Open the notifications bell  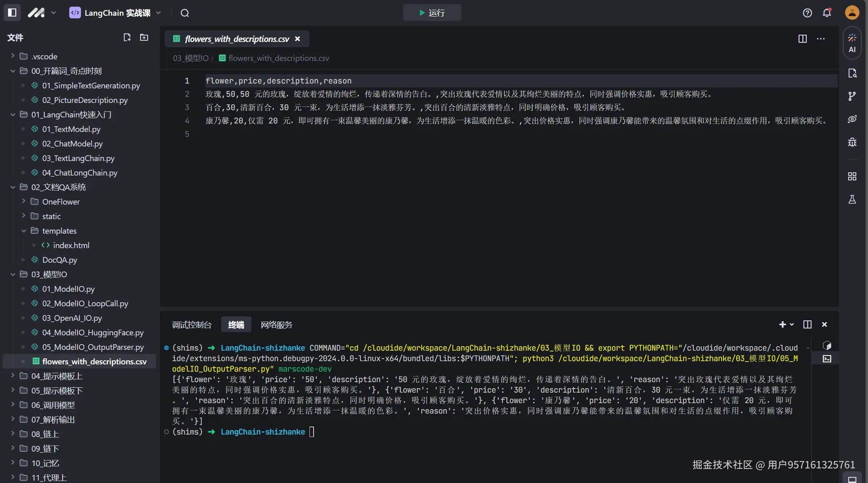tap(827, 13)
